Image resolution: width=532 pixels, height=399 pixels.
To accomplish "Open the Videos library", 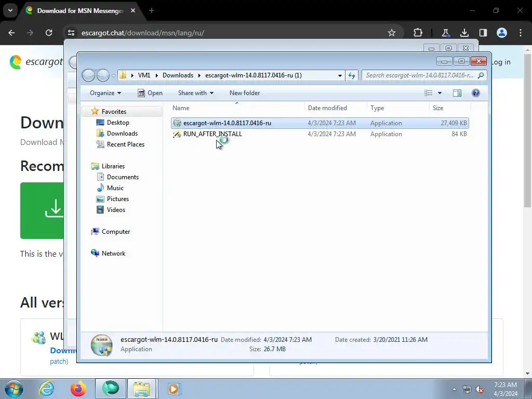I will pyautogui.click(x=116, y=210).
